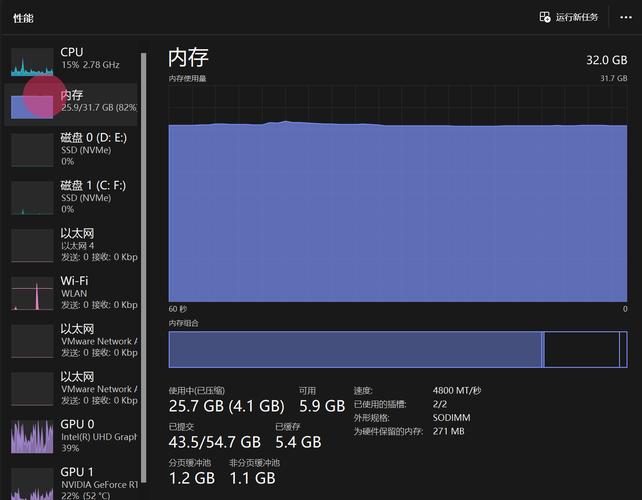Click free segment at 内存组合 bar end
642x500 pixels.
click(625, 350)
